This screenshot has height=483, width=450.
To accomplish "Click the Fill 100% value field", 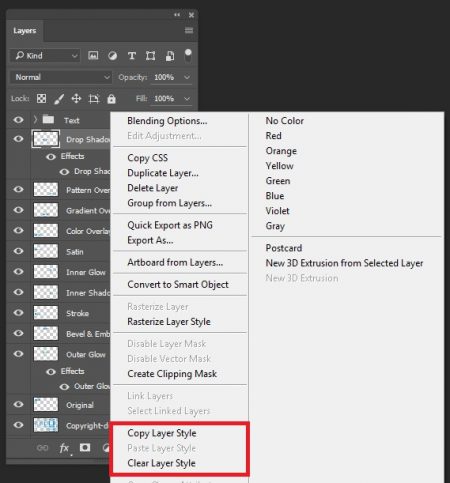I will (164, 99).
